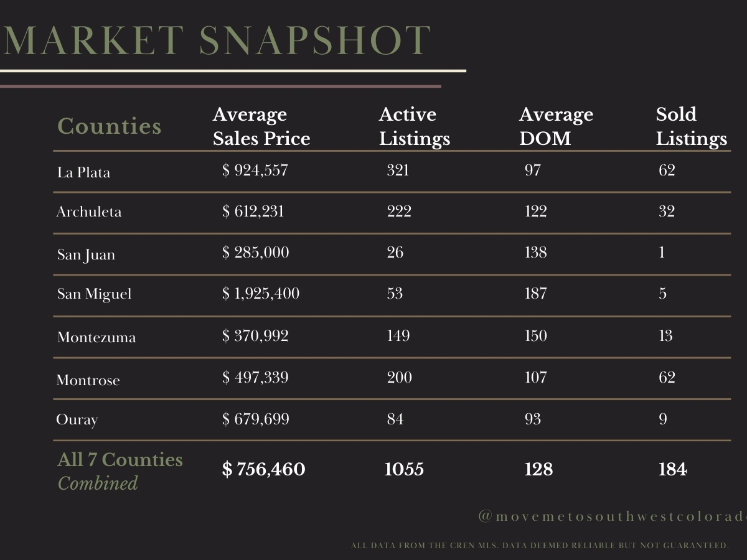Select the Montezuma county label

[96, 337]
